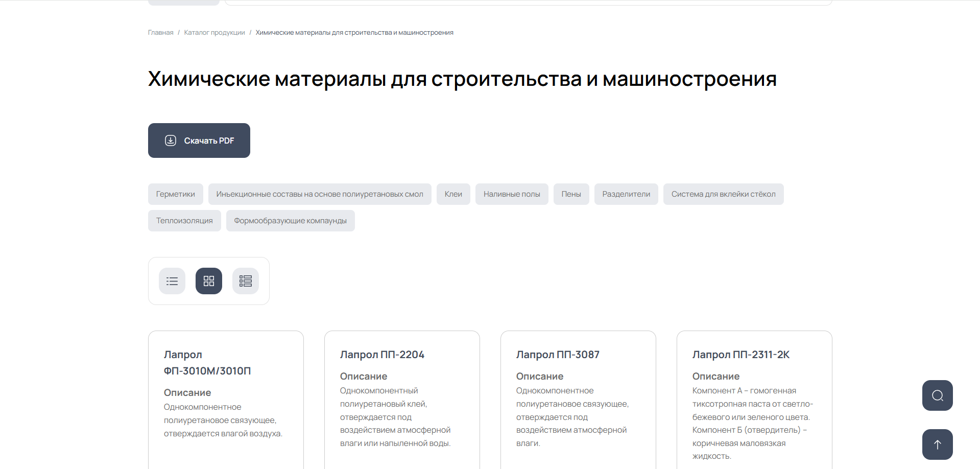This screenshot has width=980, height=469.
Task: Click description text of Лапрол ПП-2204
Action: pyautogui.click(x=395, y=417)
